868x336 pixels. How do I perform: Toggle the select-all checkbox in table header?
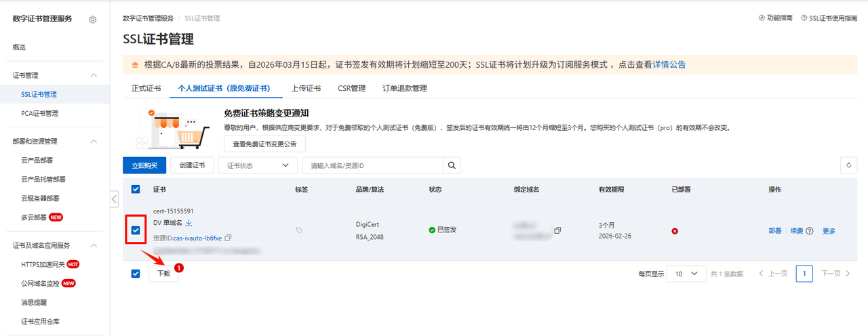click(x=136, y=190)
